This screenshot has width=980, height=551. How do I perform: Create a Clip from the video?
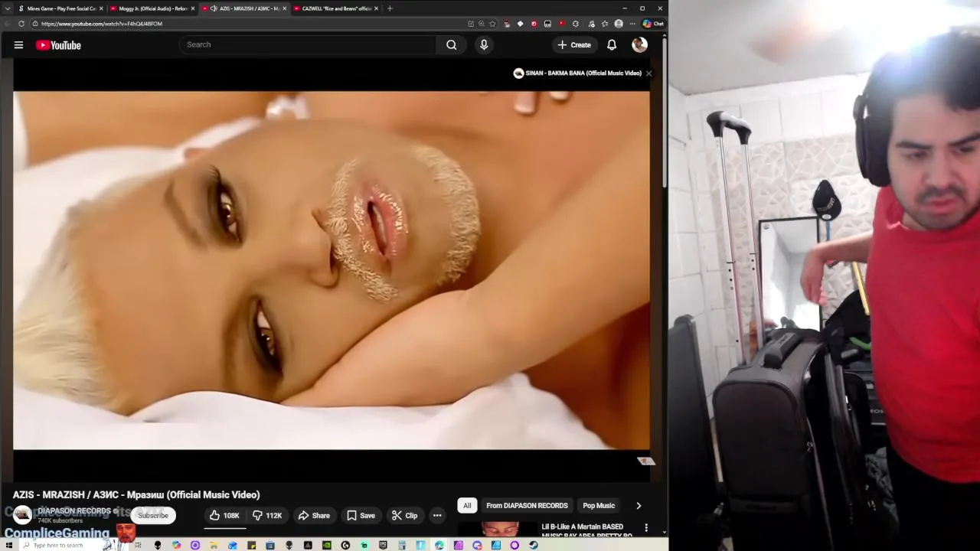405,516
